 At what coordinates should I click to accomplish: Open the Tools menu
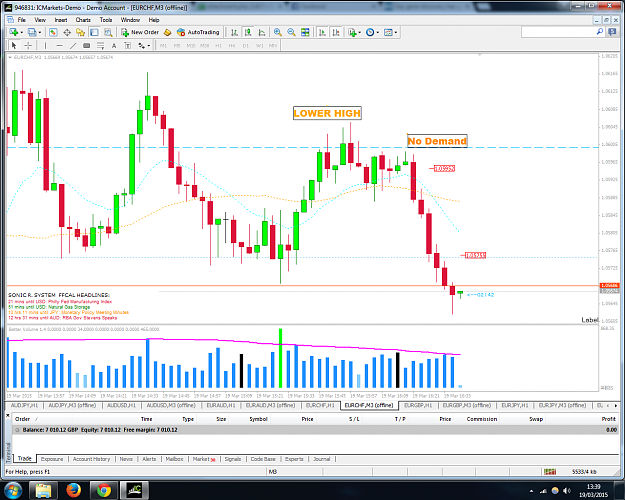pyautogui.click(x=106, y=20)
